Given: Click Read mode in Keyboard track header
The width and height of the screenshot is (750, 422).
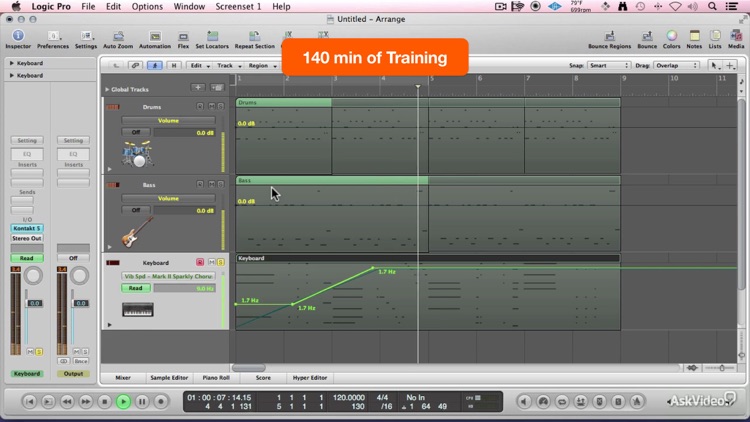Looking at the screenshot, I should pyautogui.click(x=135, y=288).
